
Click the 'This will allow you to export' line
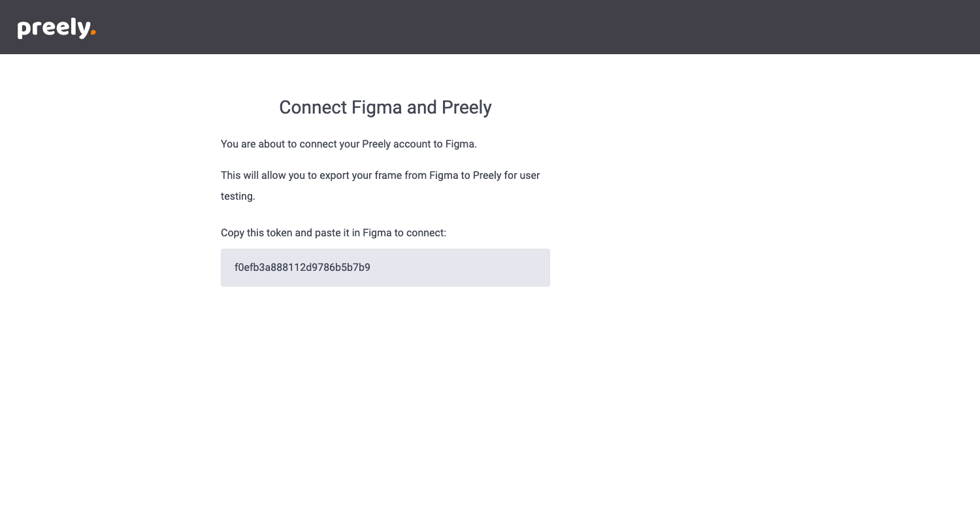(x=380, y=176)
